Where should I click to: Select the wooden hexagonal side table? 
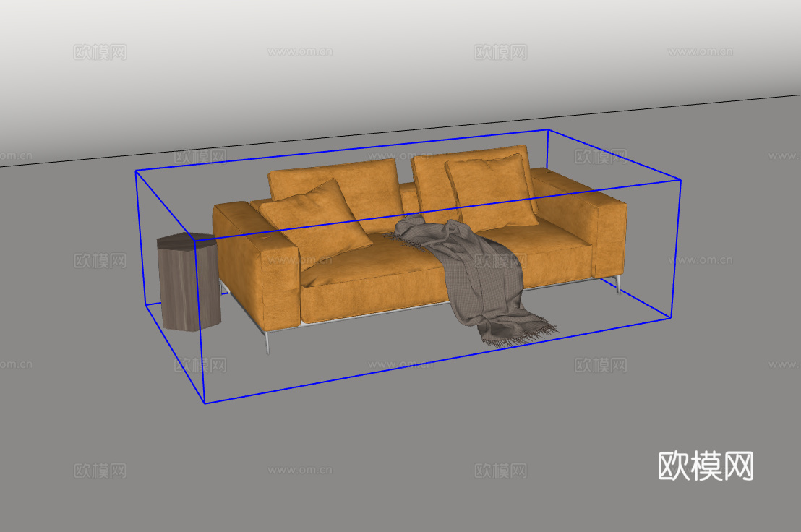[x=189, y=283]
